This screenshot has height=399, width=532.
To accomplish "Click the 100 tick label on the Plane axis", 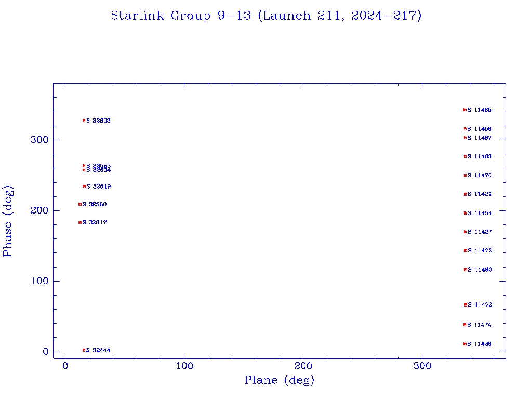I will (x=184, y=366).
